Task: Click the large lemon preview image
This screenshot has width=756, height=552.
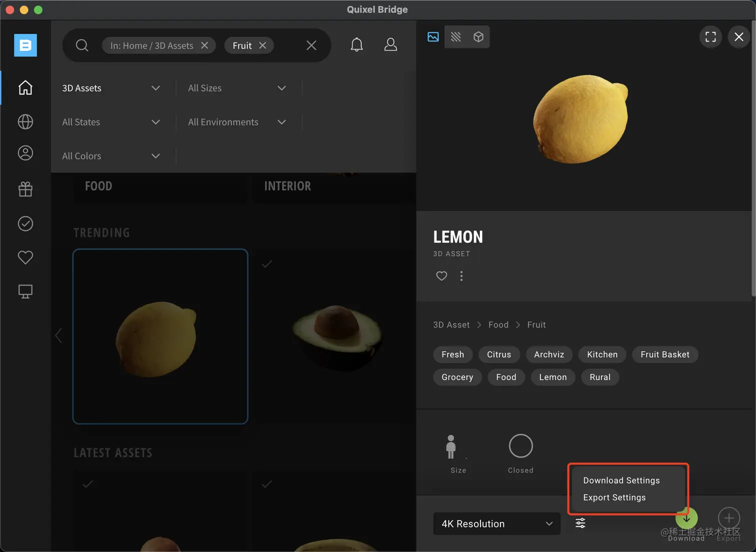Action: 580,119
